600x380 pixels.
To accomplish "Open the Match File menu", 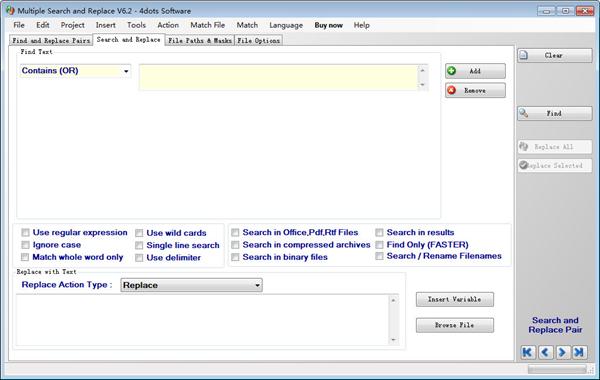I will point(208,25).
